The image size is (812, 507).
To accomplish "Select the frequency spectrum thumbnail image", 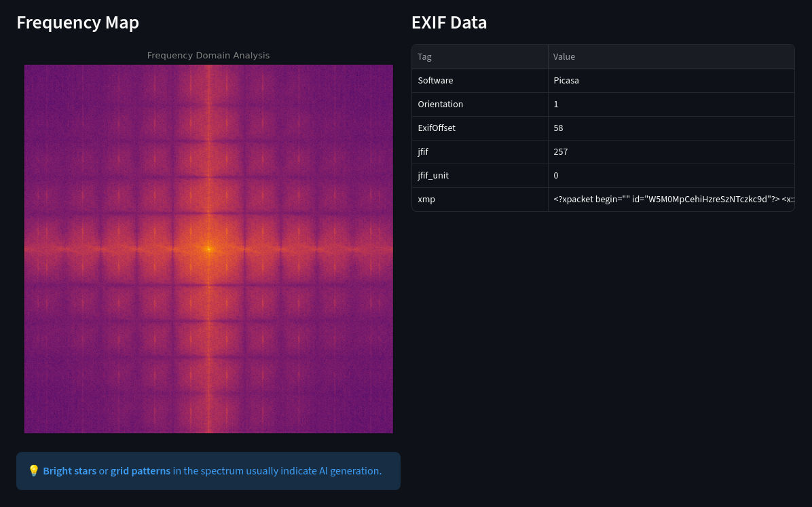I will click(208, 248).
